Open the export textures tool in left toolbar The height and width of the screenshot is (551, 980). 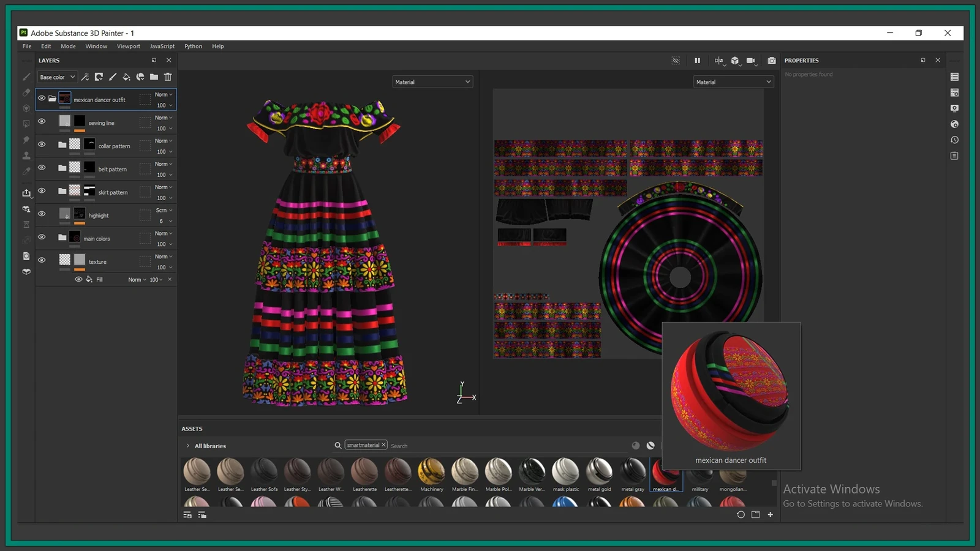click(26, 193)
